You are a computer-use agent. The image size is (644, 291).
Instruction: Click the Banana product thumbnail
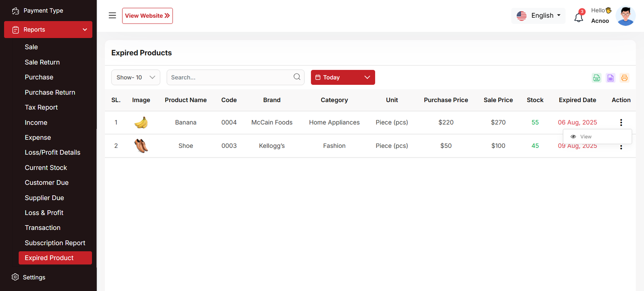pos(141,123)
